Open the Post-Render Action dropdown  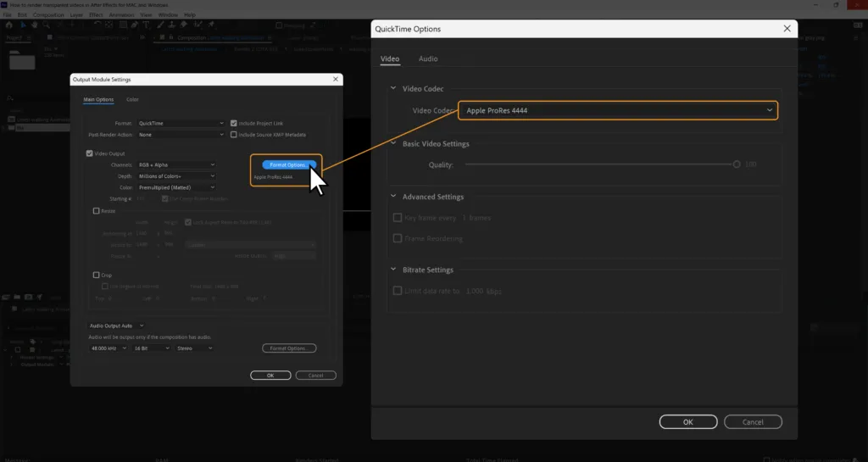click(x=181, y=135)
